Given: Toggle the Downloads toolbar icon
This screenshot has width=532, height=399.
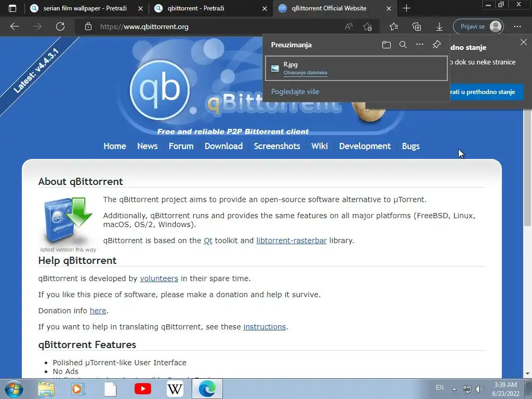Looking at the screenshot, I should (440, 26).
